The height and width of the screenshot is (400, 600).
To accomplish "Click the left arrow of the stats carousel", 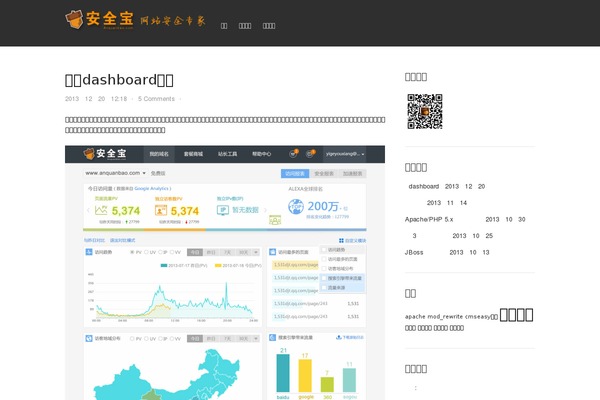I will 88,210.
